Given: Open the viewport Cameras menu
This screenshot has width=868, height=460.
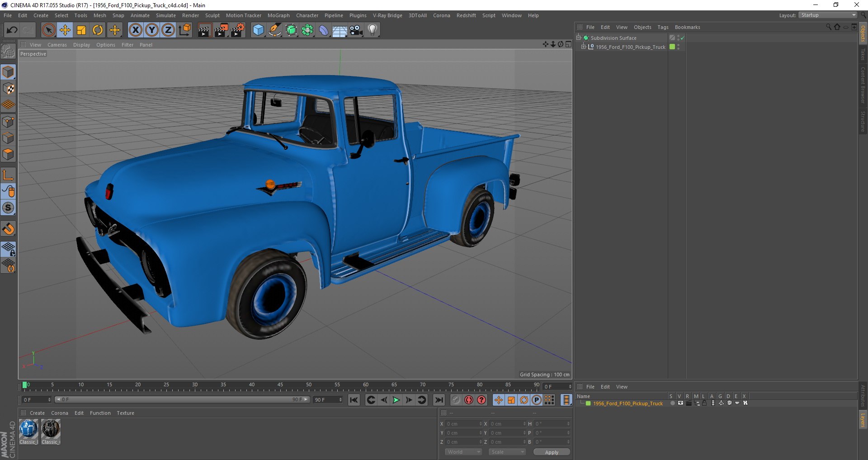Looking at the screenshot, I should coord(57,45).
